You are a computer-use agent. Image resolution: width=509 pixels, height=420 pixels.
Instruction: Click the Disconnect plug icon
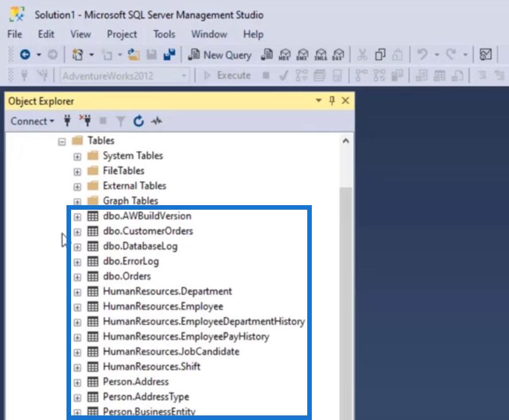85,121
